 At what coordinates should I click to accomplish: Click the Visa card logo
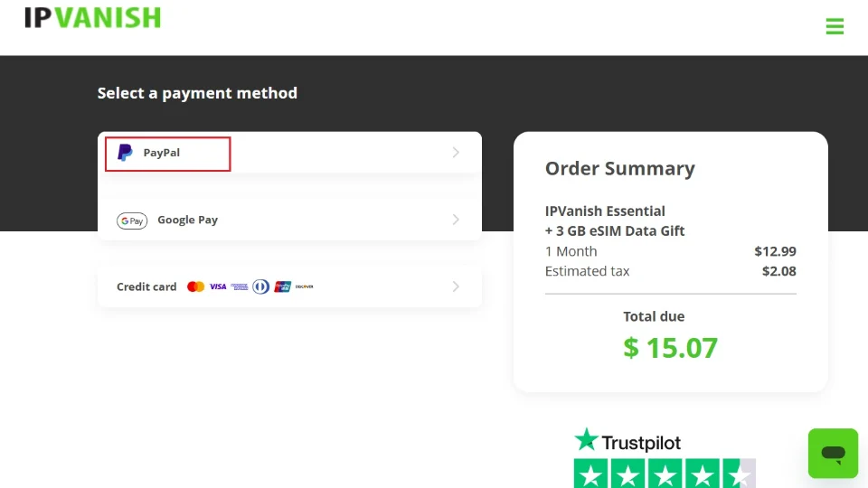click(x=218, y=286)
